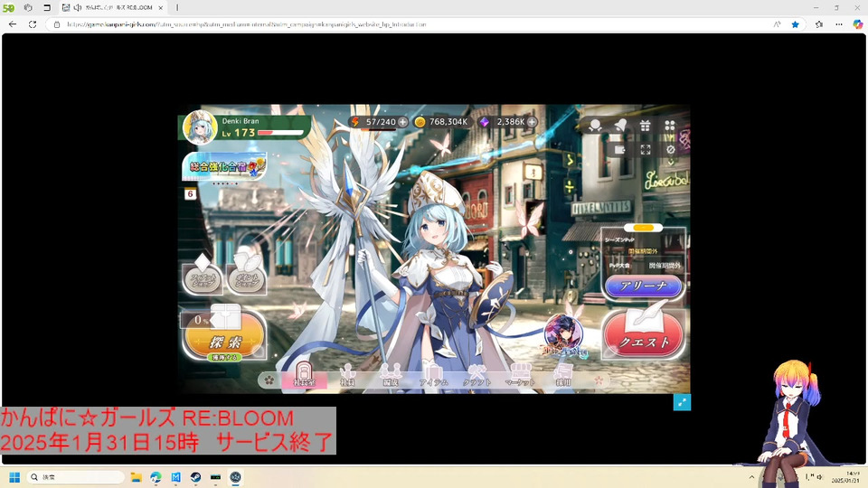Open File Explorer from taskbar
Viewport: 868px width, 488px height.
pos(137,477)
